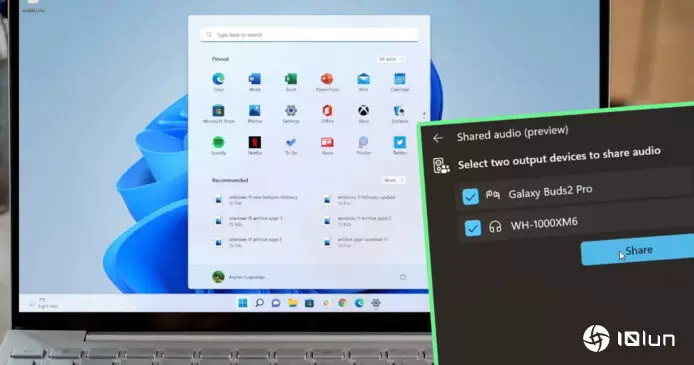
Task: Open Search from the taskbar
Action: (x=259, y=303)
